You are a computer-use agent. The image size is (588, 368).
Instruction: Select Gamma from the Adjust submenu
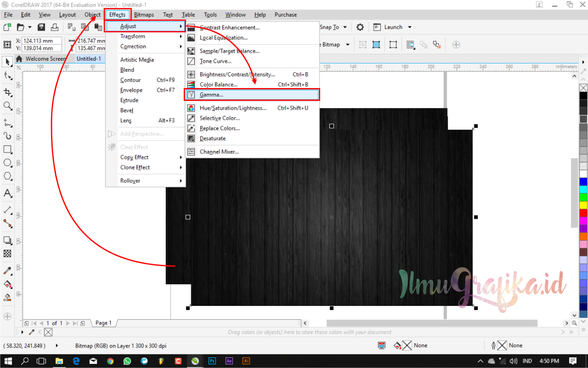point(211,95)
